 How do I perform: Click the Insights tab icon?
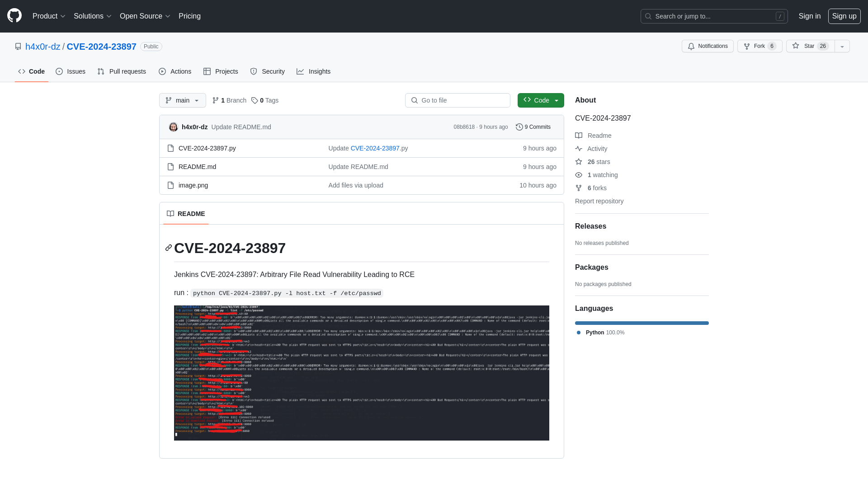point(301,71)
